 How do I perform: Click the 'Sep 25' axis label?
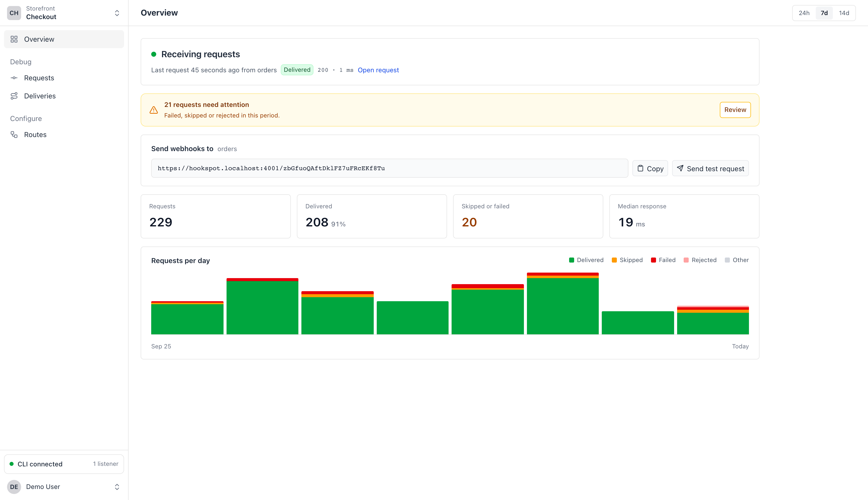pos(161,346)
